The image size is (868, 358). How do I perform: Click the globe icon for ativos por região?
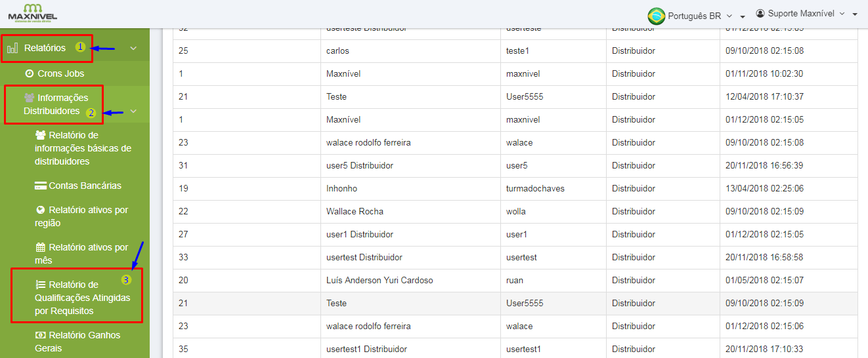[x=41, y=210]
